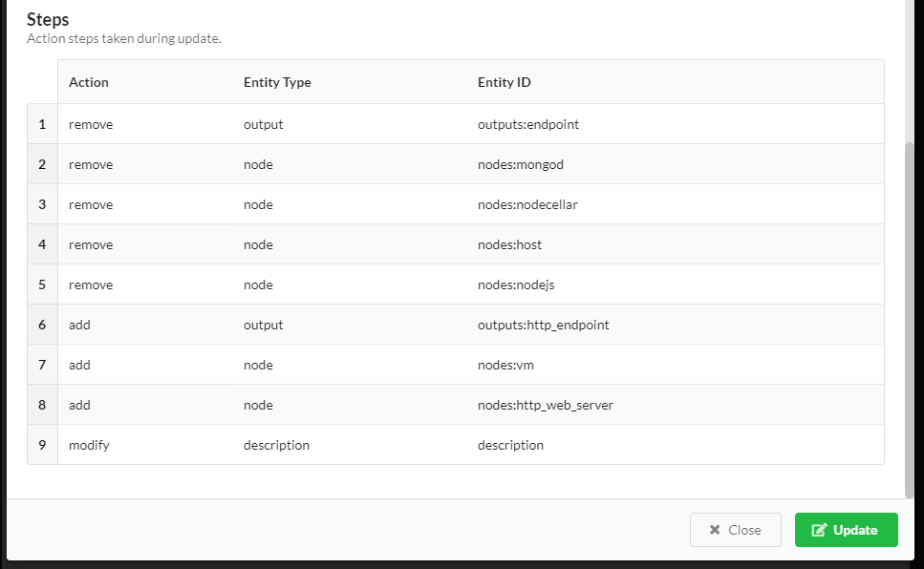
Task: Click the nodes:http_web_server entity ID
Action: pyautogui.click(x=545, y=405)
